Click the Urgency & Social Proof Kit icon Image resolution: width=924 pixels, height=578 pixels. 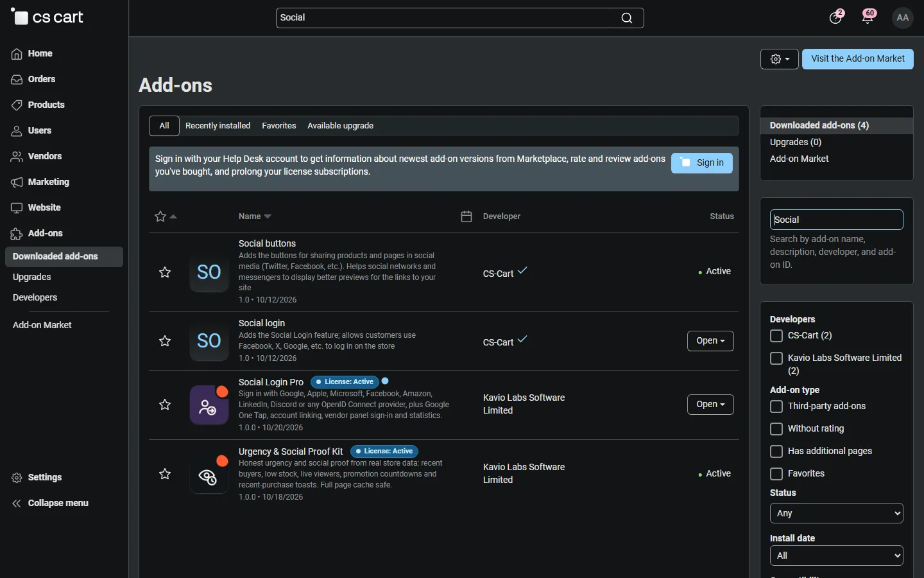(209, 475)
